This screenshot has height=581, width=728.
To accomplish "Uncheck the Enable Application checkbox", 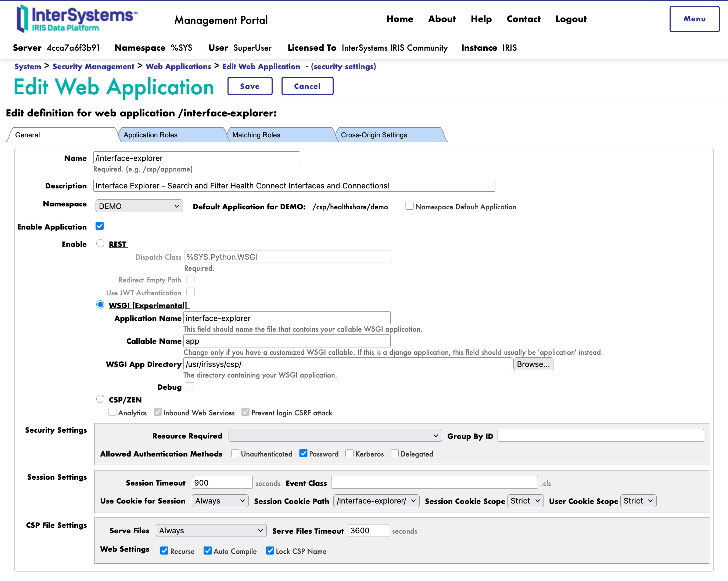I will coord(100,226).
